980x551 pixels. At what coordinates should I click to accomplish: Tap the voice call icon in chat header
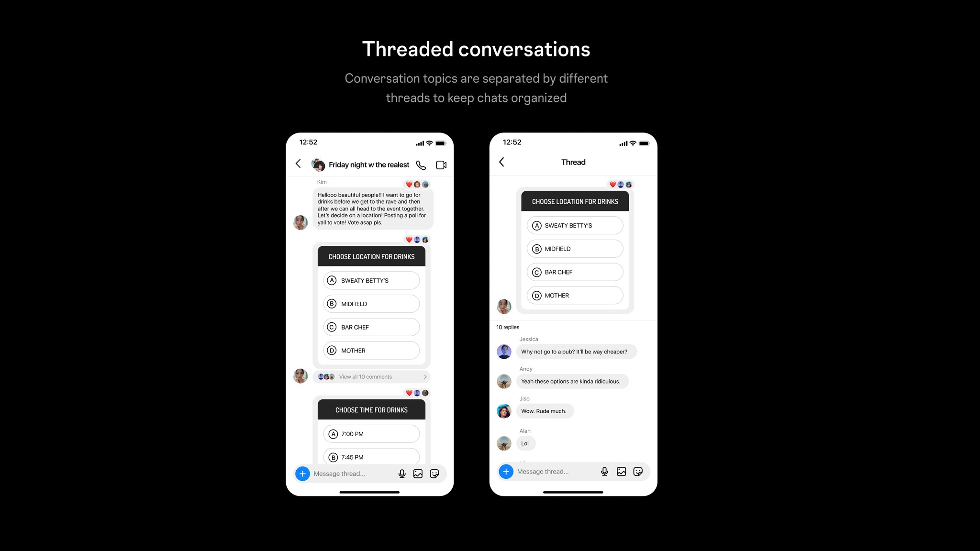(x=422, y=165)
